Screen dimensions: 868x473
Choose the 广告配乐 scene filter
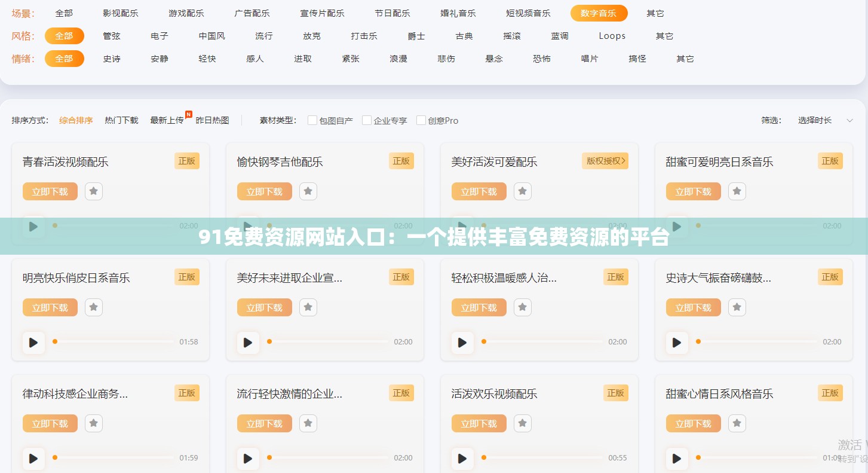252,13
